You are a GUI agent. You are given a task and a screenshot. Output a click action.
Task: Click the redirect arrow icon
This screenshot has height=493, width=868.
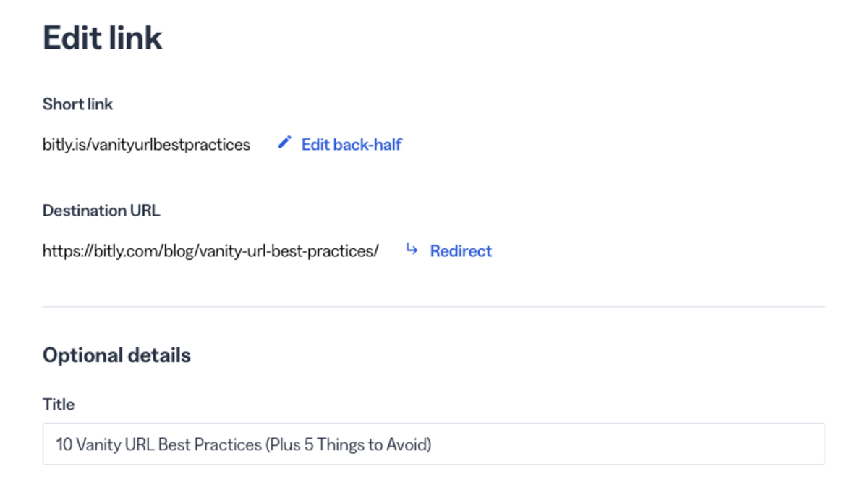coord(412,250)
